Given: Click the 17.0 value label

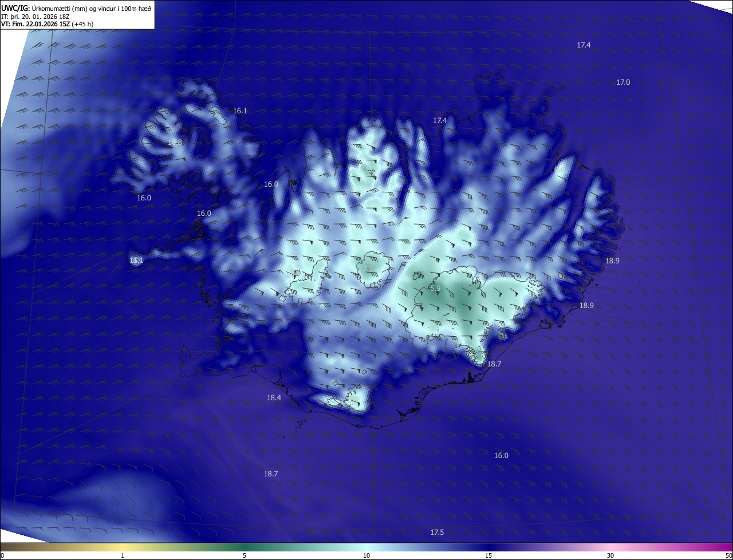Looking at the screenshot, I should tap(623, 82).
